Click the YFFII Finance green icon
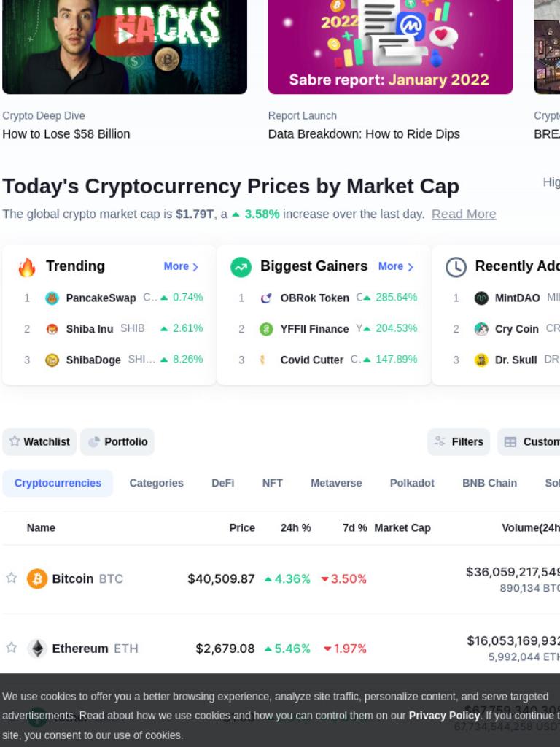This screenshot has width=560, height=747. click(266, 329)
